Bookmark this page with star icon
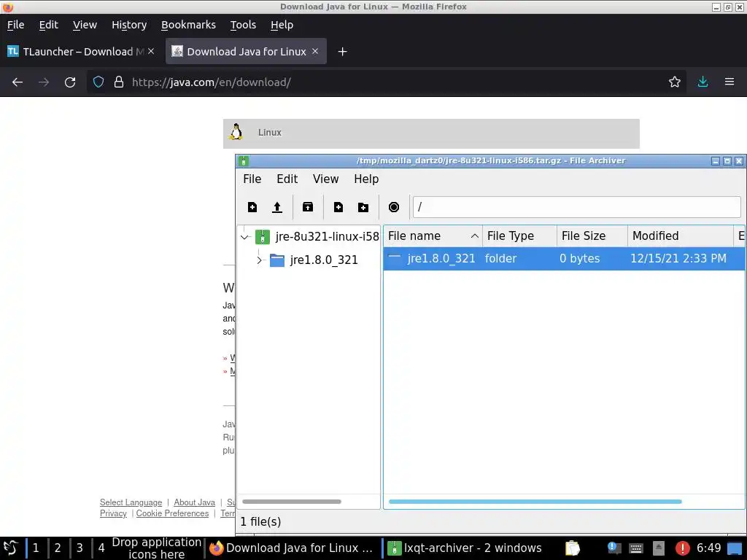The height and width of the screenshot is (560, 747). click(674, 82)
